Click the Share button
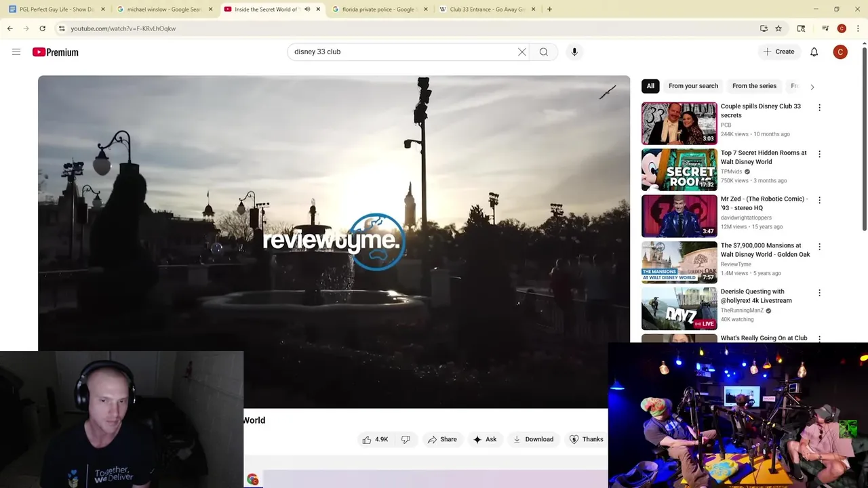Screen dimensions: 868x488 coord(441,439)
